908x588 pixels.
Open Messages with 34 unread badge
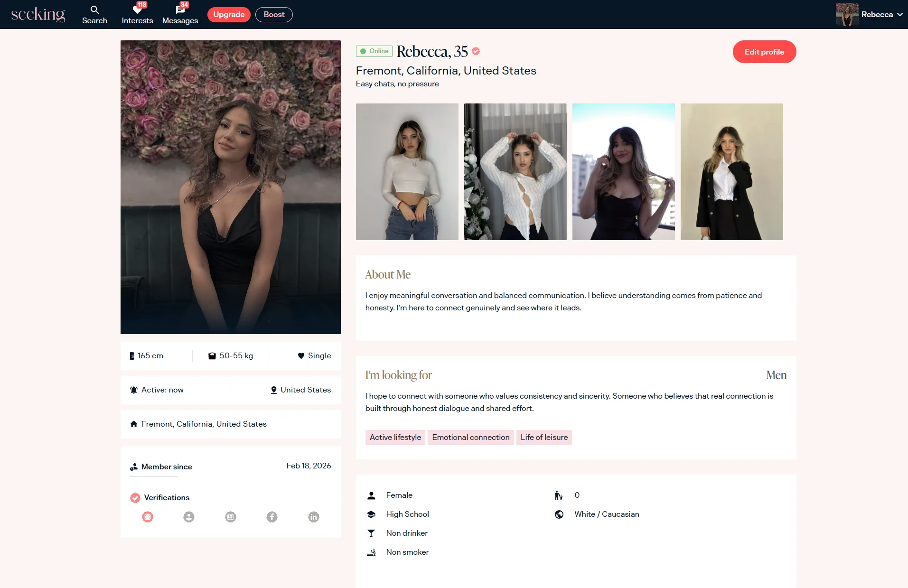(180, 15)
